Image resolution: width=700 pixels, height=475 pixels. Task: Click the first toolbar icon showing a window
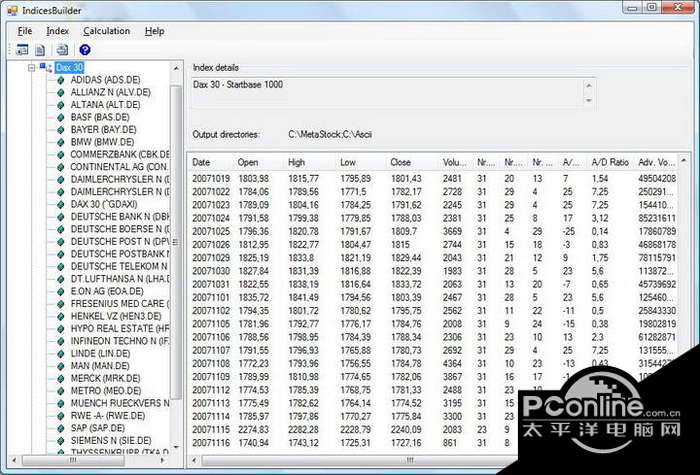coord(22,50)
